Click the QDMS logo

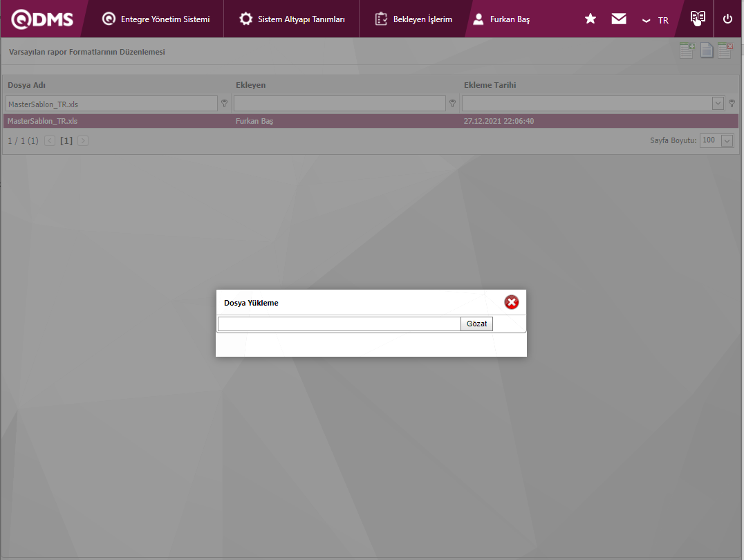tap(42, 19)
